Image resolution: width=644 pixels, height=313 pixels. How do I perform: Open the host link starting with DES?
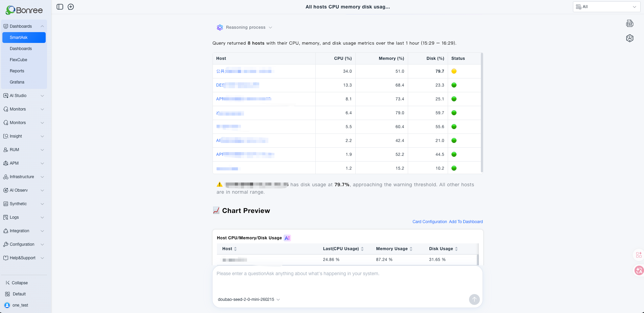pyautogui.click(x=238, y=85)
